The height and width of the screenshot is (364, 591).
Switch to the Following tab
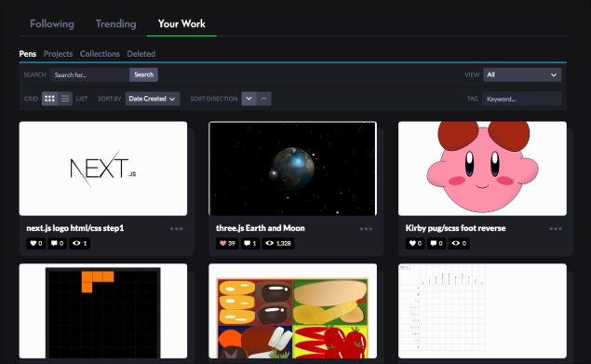click(x=52, y=24)
